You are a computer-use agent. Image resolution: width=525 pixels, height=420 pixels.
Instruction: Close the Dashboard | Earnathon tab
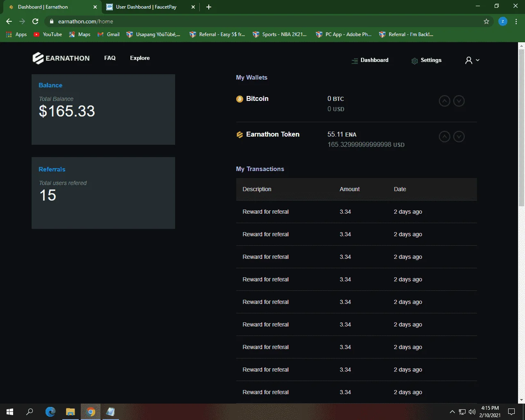[x=95, y=7]
